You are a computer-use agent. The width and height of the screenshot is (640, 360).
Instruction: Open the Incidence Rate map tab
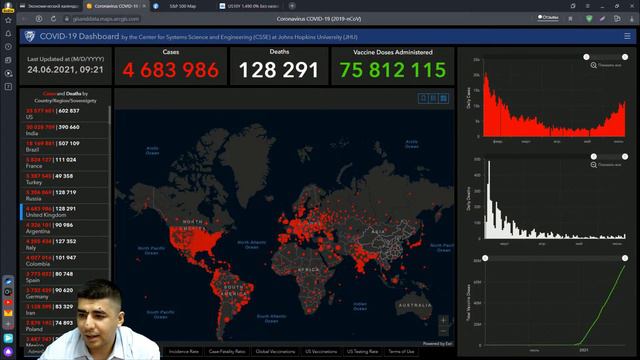[184, 351]
